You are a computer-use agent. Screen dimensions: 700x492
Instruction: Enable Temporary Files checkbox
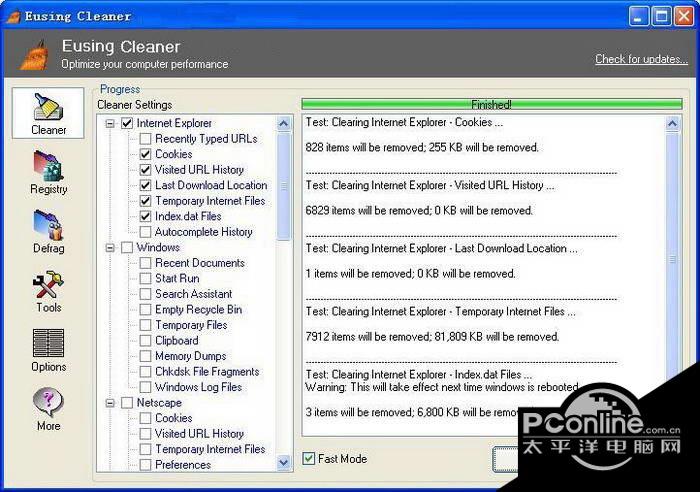point(146,325)
